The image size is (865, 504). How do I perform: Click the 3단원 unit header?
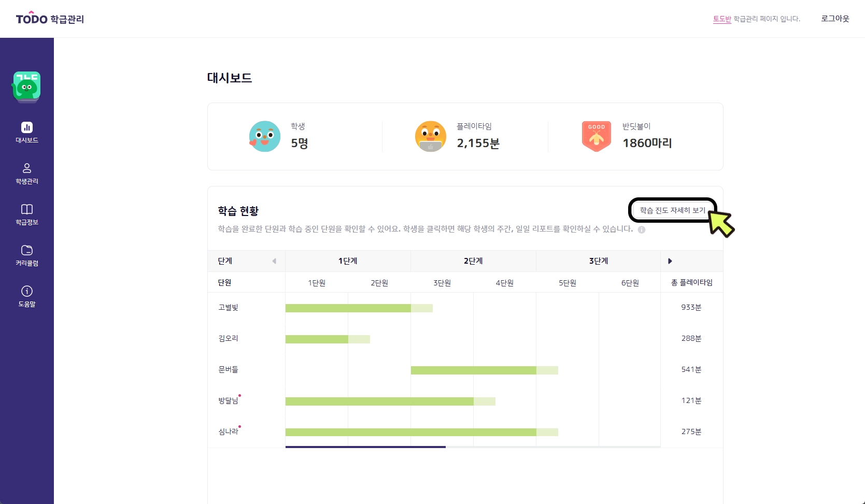tap(442, 283)
